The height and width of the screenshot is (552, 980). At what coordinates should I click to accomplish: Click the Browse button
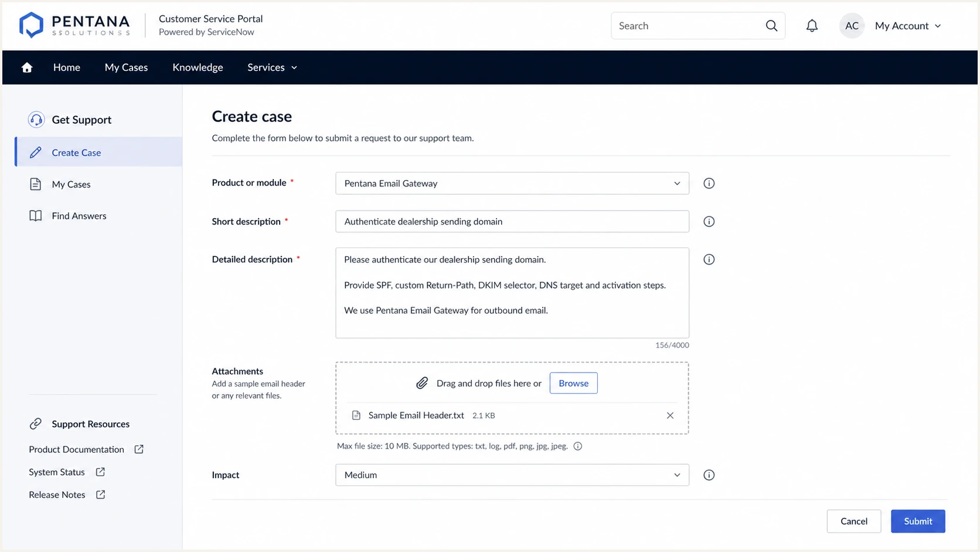[573, 383]
